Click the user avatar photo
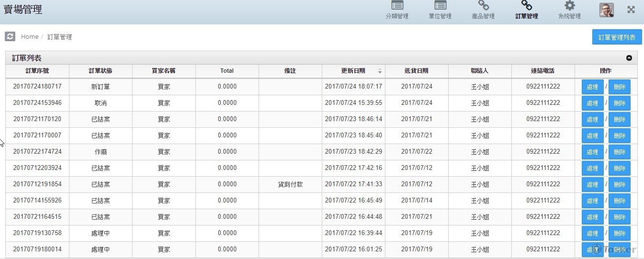Viewport: 644px width, 259px height. (606, 10)
